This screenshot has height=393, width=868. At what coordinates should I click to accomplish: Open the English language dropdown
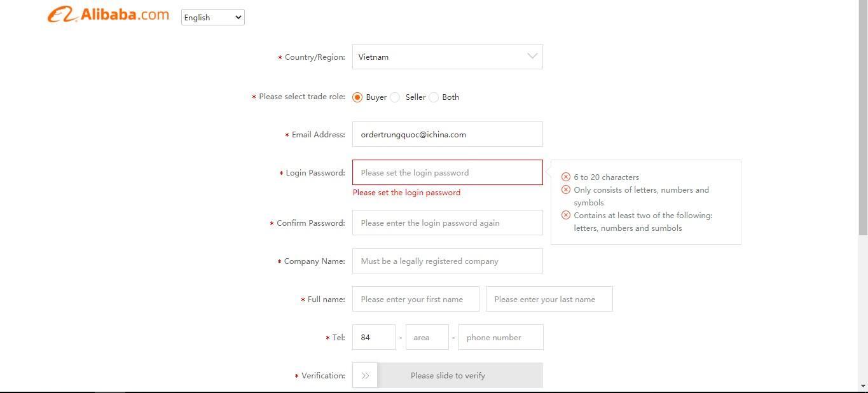pyautogui.click(x=213, y=17)
